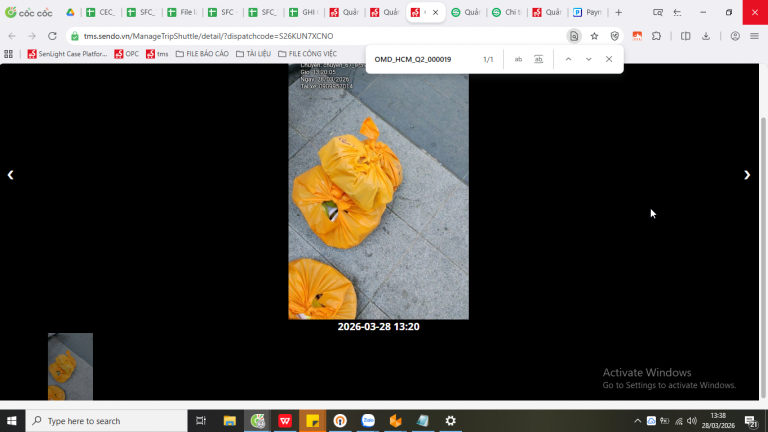Expand the FILE BÁO CÁO bookmark folder

(202, 54)
